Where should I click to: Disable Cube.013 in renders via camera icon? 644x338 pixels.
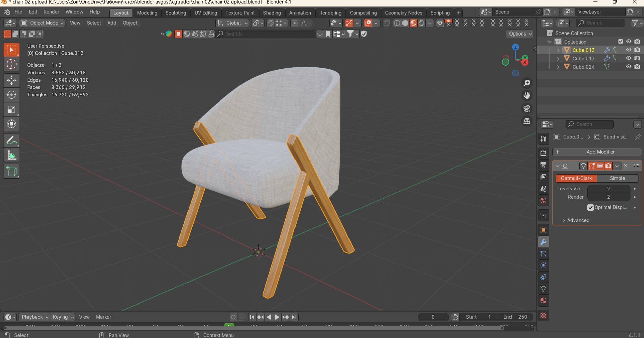[637, 50]
